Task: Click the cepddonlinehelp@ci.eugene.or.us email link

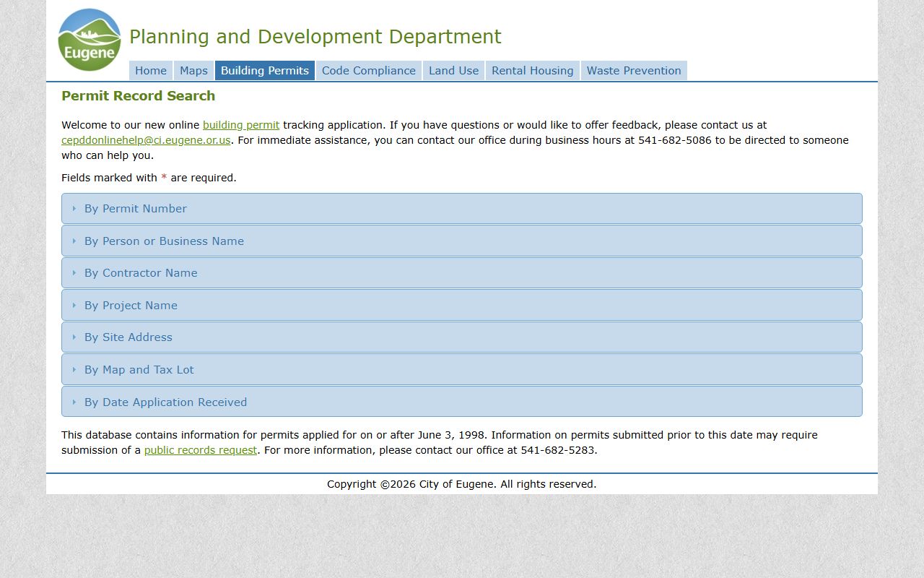Action: (x=146, y=140)
